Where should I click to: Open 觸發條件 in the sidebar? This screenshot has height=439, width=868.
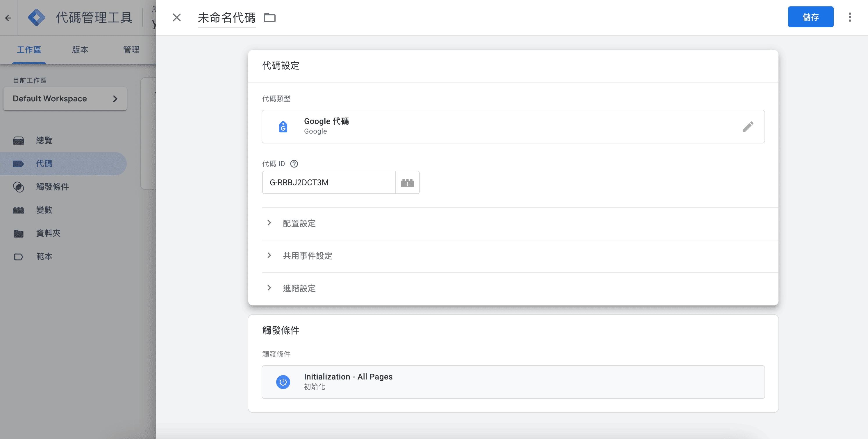[x=52, y=187]
